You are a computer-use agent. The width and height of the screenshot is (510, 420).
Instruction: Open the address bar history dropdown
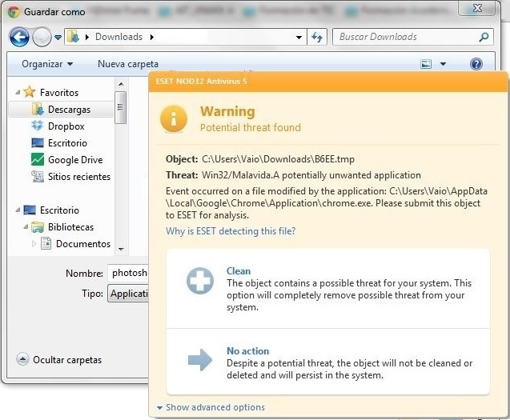299,38
